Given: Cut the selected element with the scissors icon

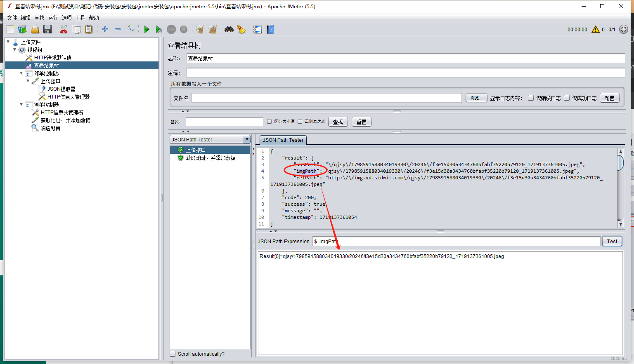Looking at the screenshot, I should (64, 29).
